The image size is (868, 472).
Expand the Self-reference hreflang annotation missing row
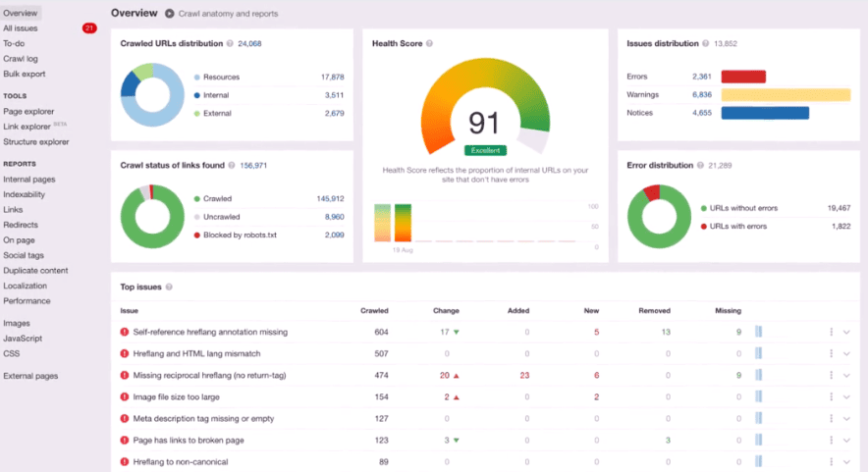coord(846,332)
